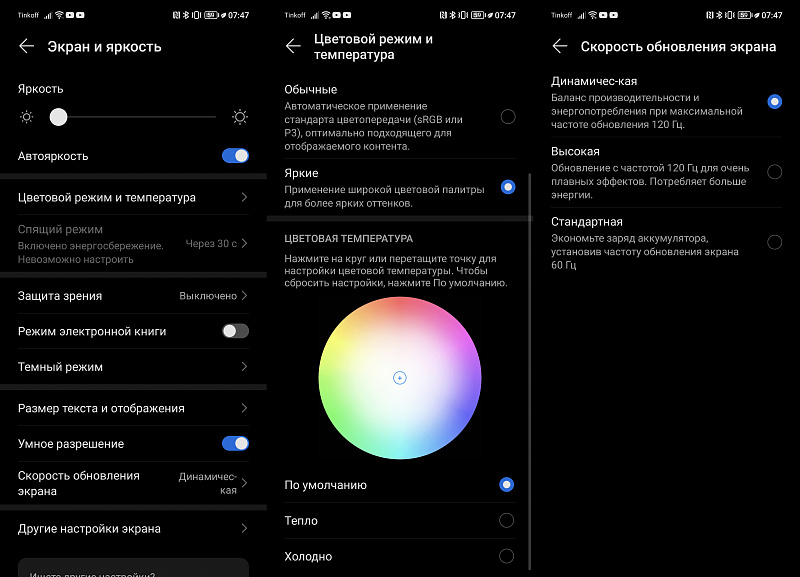This screenshot has width=800, height=577.
Task: Click scrollbar on color mode screen
Action: 530,371
